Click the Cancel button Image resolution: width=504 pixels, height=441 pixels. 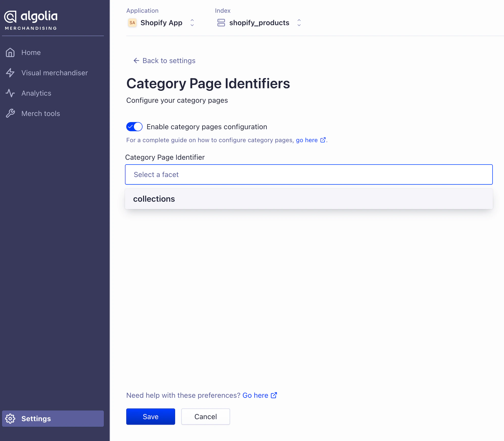coord(205,416)
